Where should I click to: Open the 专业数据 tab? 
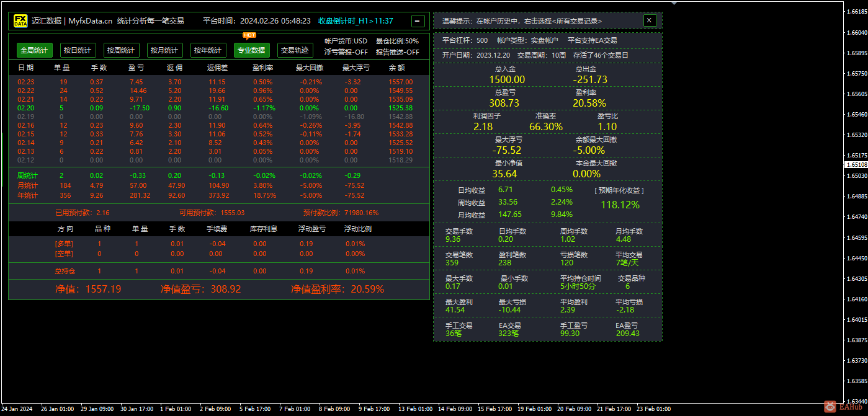coord(251,50)
